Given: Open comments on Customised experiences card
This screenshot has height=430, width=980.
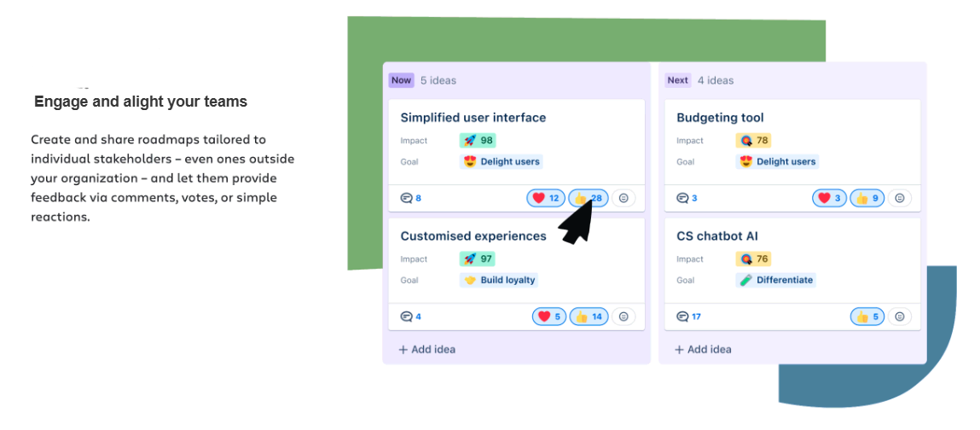Looking at the screenshot, I should [x=411, y=317].
